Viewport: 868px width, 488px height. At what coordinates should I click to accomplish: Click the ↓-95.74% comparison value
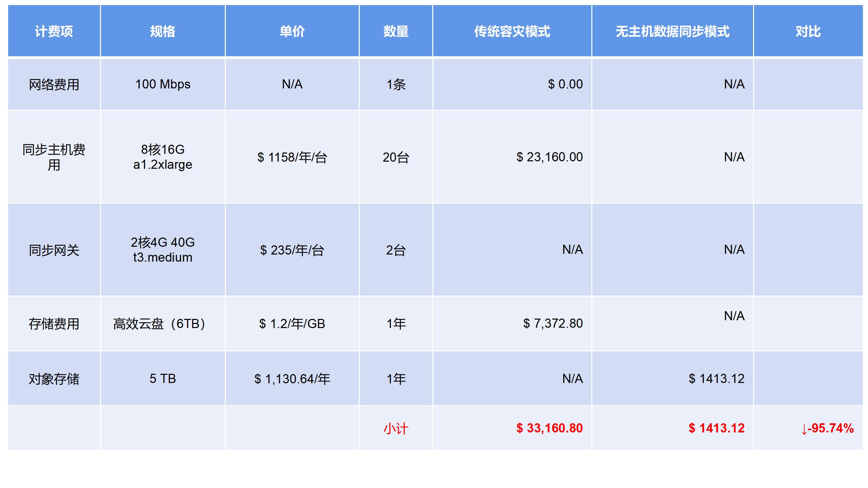coord(827,428)
